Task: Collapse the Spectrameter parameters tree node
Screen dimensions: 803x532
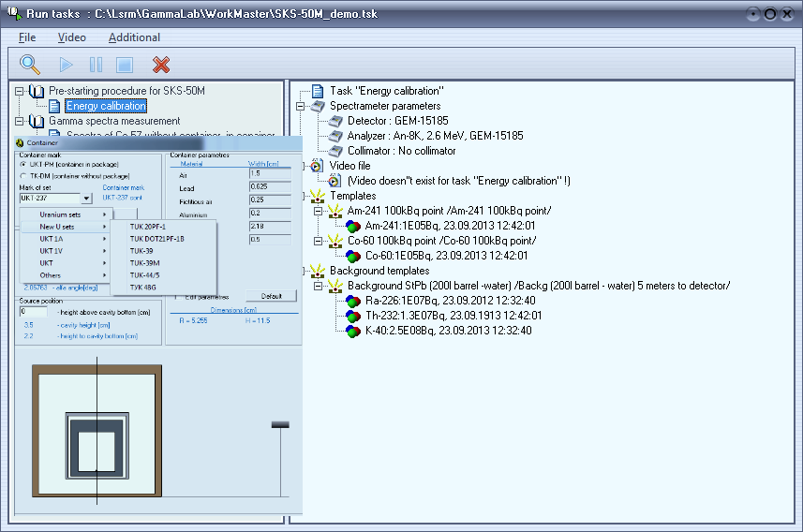Action: tap(301, 106)
